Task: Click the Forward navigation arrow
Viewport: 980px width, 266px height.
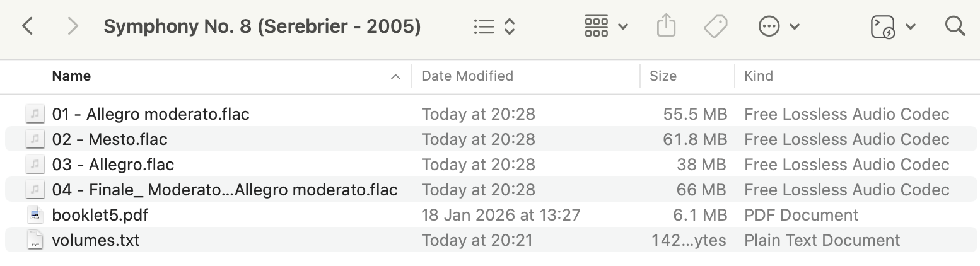Action: (73, 26)
